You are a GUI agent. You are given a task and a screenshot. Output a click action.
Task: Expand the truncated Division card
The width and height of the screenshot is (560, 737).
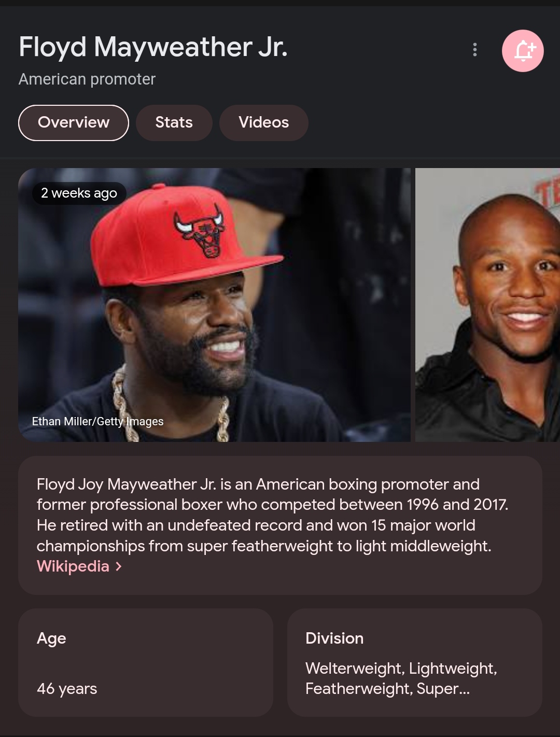415,663
